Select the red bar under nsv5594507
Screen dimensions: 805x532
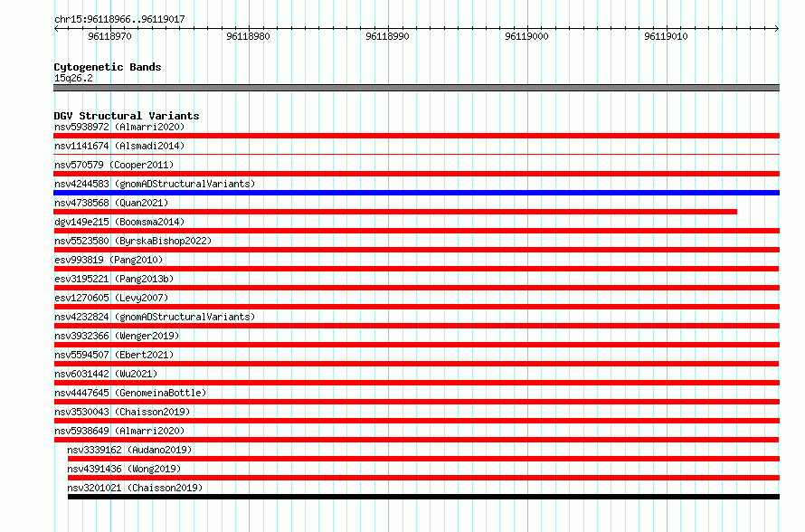[416, 364]
